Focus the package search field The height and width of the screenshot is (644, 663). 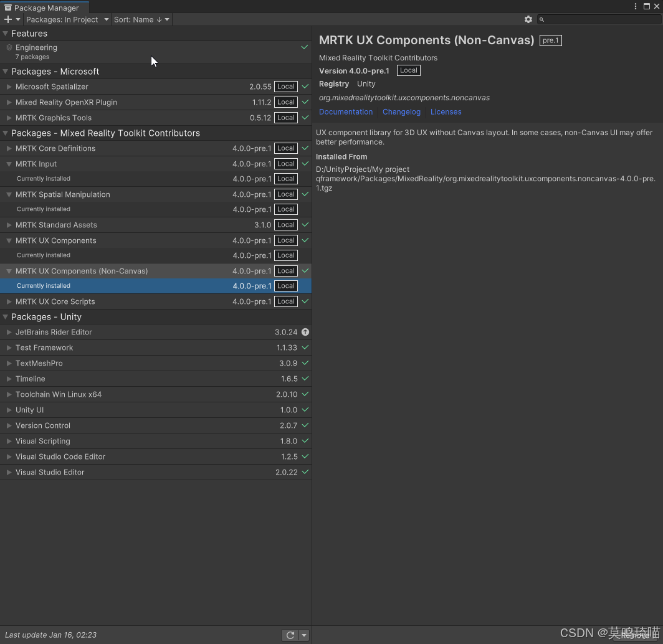point(599,19)
